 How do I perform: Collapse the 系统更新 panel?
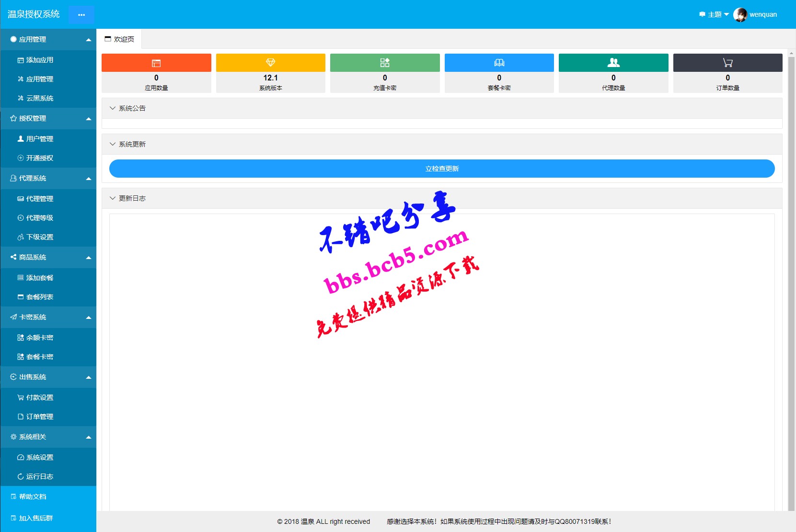point(442,144)
